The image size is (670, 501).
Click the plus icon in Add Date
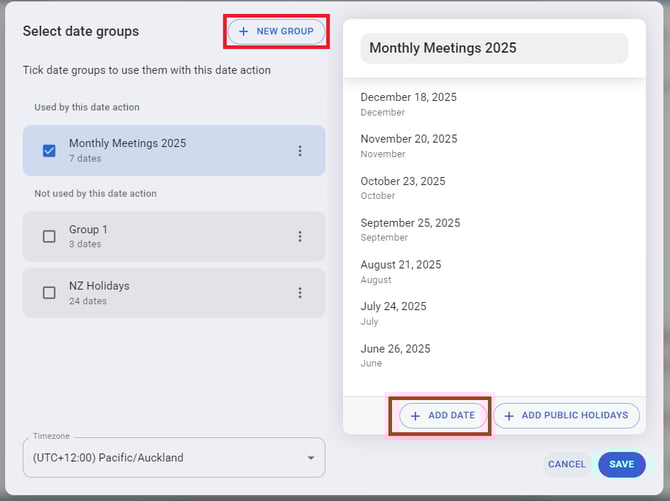point(416,416)
